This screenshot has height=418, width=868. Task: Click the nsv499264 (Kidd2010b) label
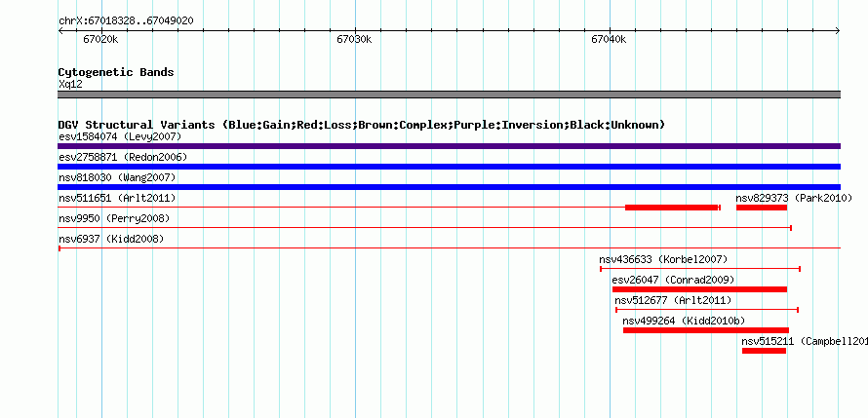(x=684, y=321)
